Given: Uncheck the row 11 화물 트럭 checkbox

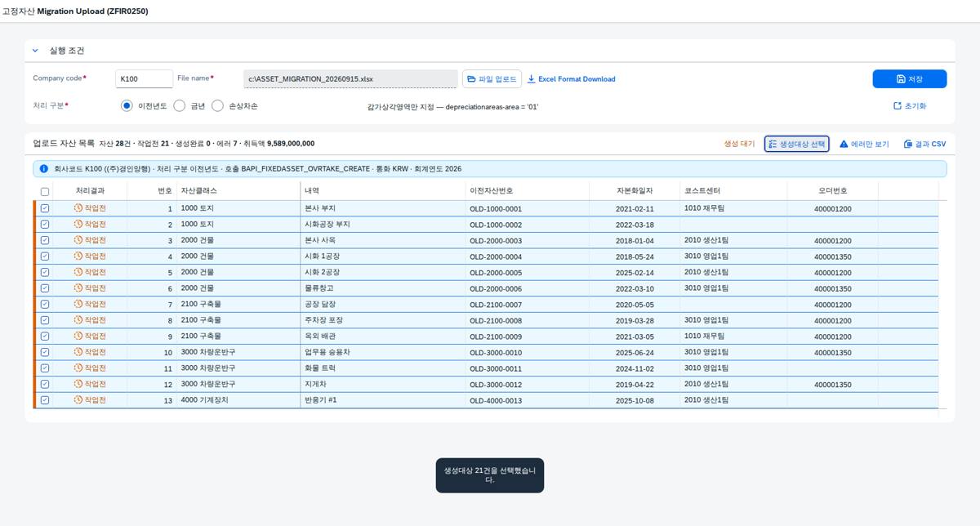Looking at the screenshot, I should [x=45, y=368].
